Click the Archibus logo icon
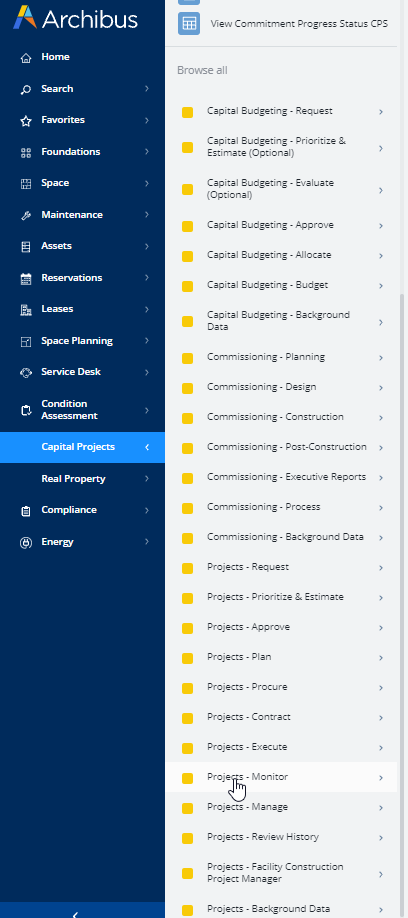Image resolution: width=408 pixels, height=918 pixels. click(x=25, y=18)
